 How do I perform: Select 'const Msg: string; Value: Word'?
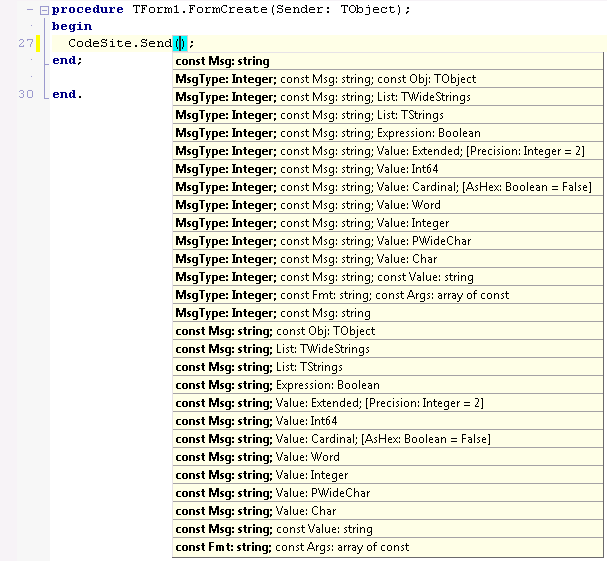[x=388, y=457]
